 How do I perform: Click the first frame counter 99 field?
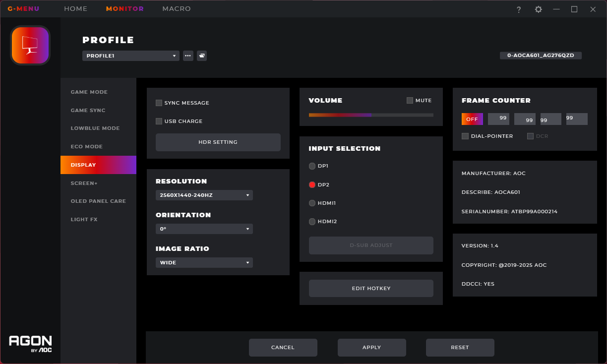click(498, 119)
